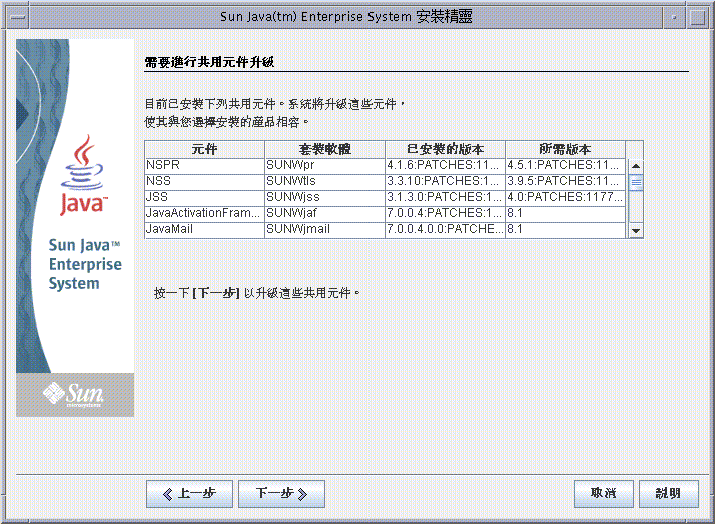Click the Java coffee cup logo
This screenshot has height=524, width=715.
click(83, 174)
